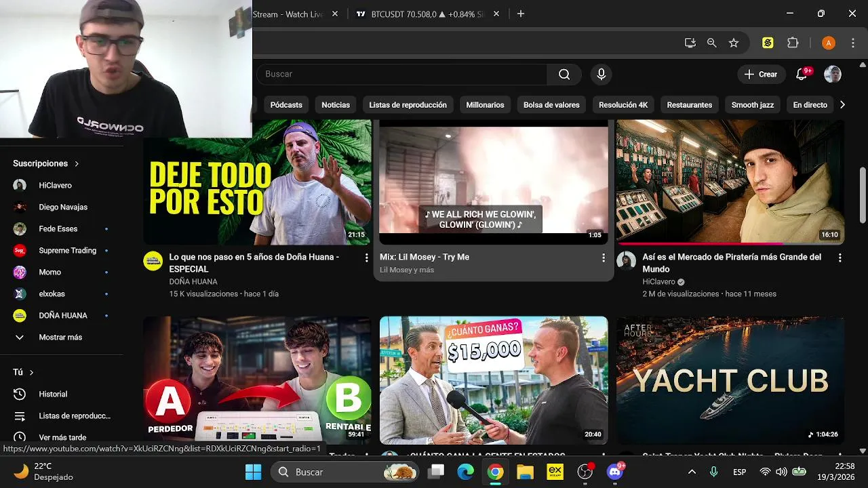
Task: Click Windows taskbar Buscar search box
Action: pos(345,472)
